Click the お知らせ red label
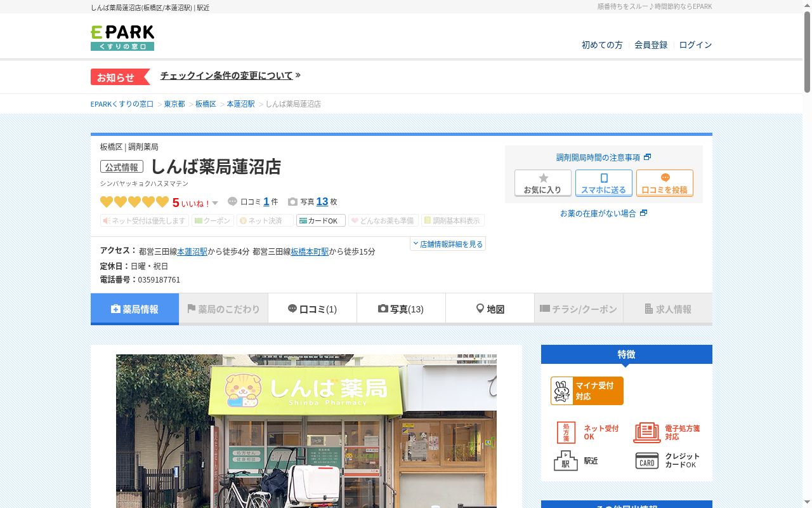 pos(120,77)
